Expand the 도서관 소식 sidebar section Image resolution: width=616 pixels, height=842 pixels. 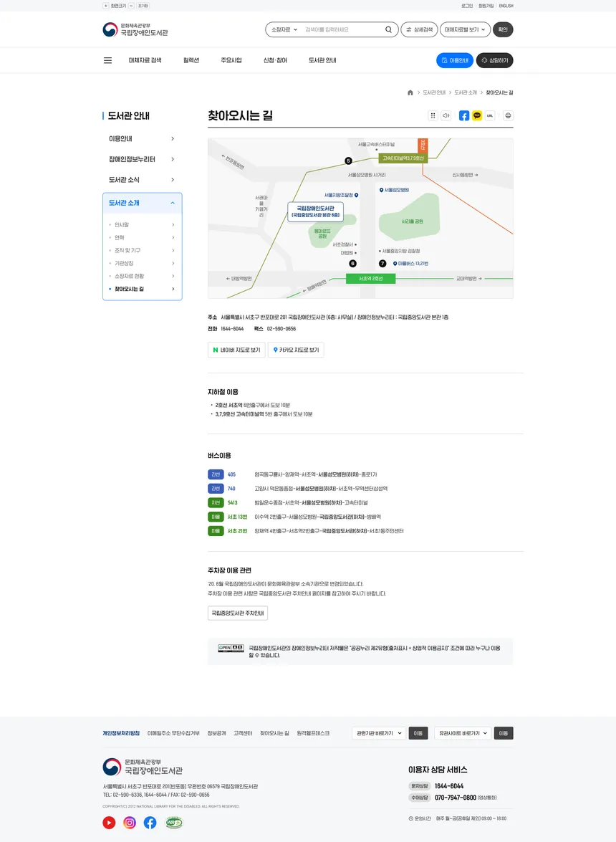[143, 179]
